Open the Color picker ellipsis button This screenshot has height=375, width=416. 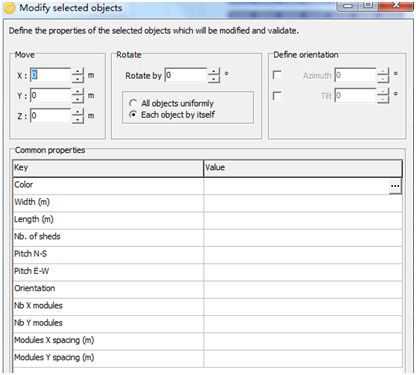(x=395, y=186)
